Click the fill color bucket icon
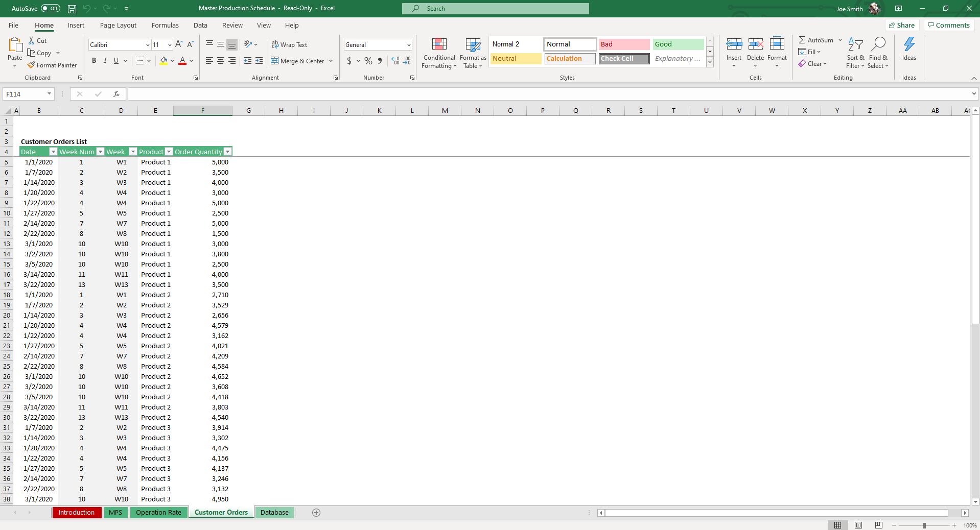The height and width of the screenshot is (530, 980). pos(164,61)
